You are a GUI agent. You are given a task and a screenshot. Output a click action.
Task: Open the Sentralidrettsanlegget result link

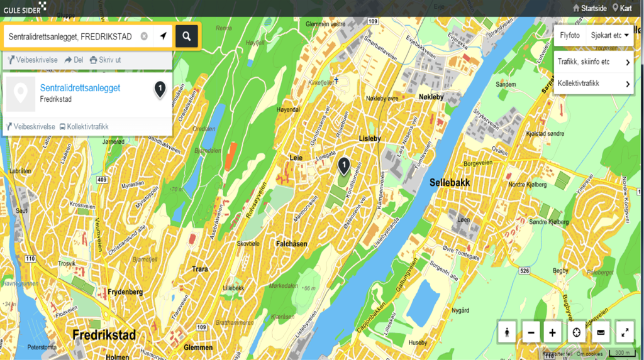tap(80, 88)
